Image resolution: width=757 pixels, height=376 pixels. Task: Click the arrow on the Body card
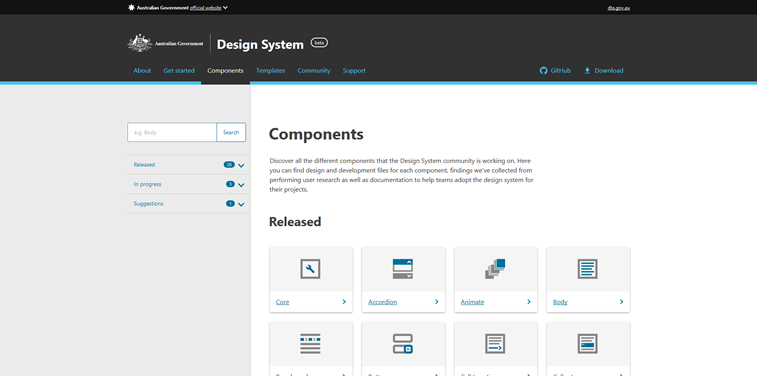coord(621,302)
